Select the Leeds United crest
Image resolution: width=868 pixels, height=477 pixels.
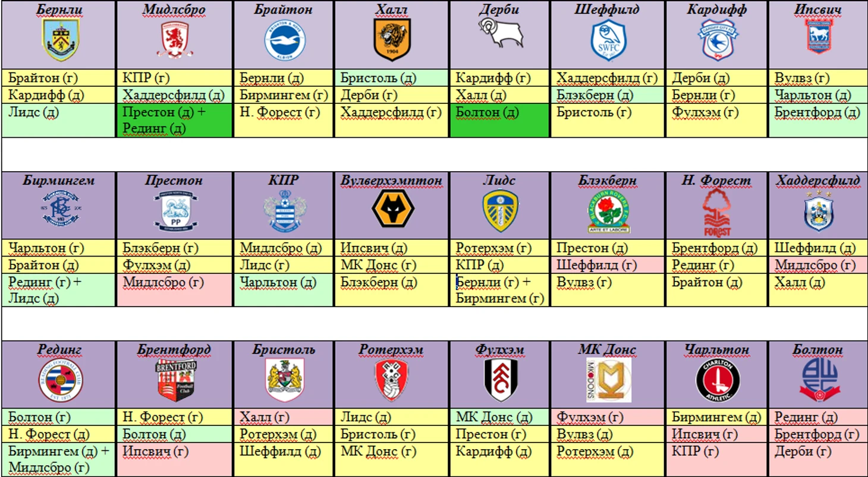(x=500, y=211)
